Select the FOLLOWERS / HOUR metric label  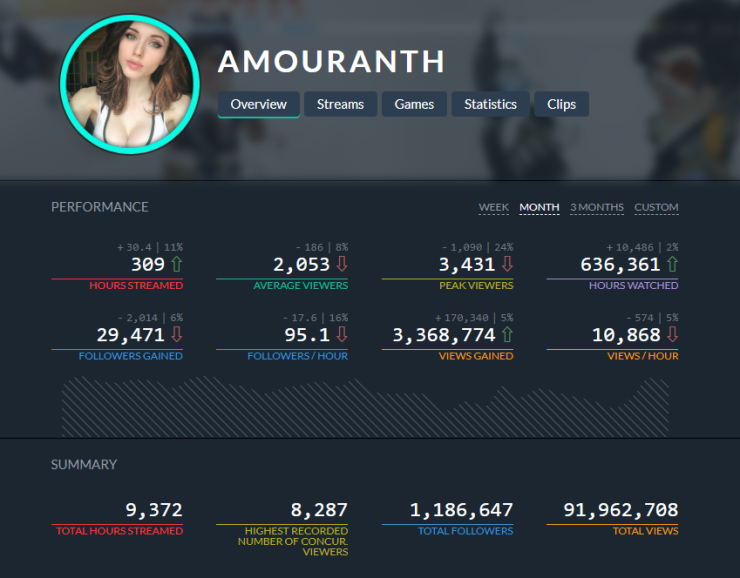point(298,356)
